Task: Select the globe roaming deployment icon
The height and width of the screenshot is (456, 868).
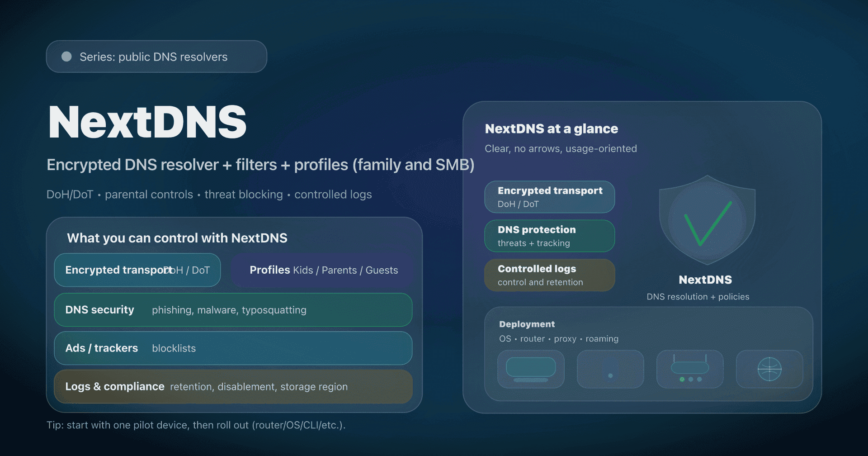Action: [x=769, y=369]
